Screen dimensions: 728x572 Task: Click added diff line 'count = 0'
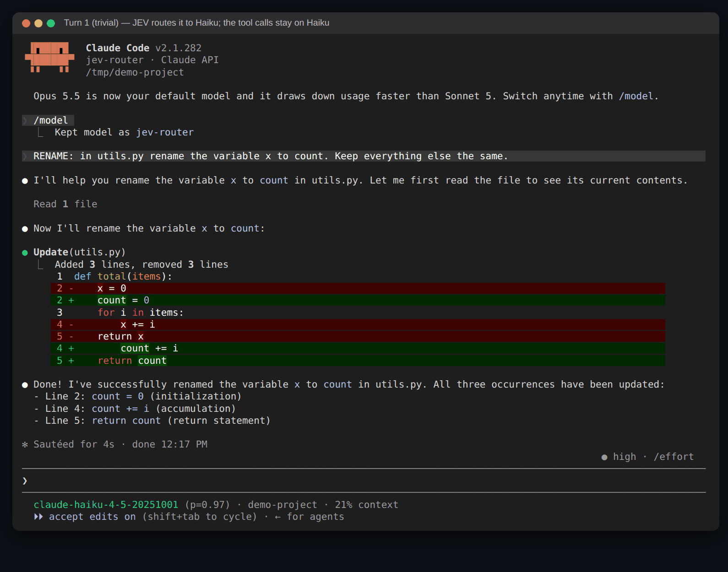tap(358, 300)
